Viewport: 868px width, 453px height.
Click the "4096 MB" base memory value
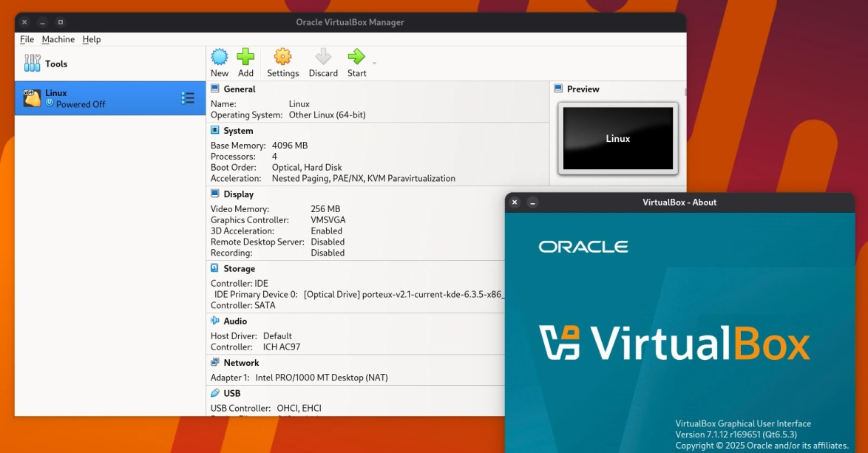290,146
